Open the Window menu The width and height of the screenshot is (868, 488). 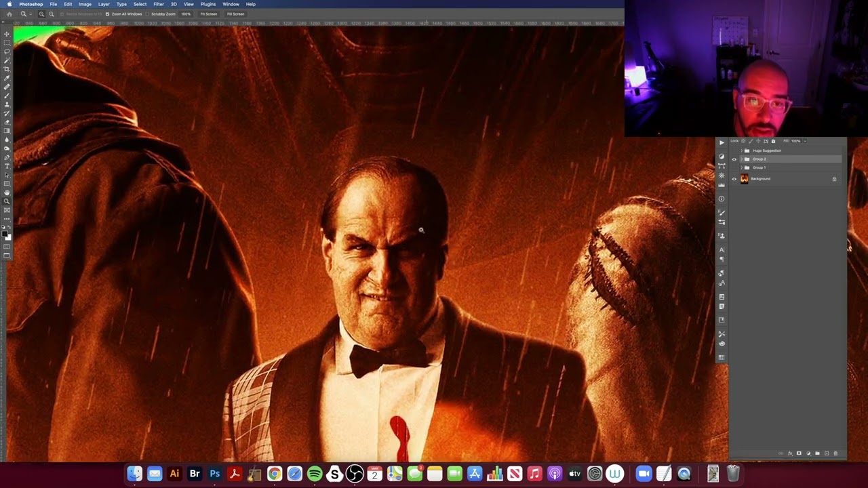point(231,4)
